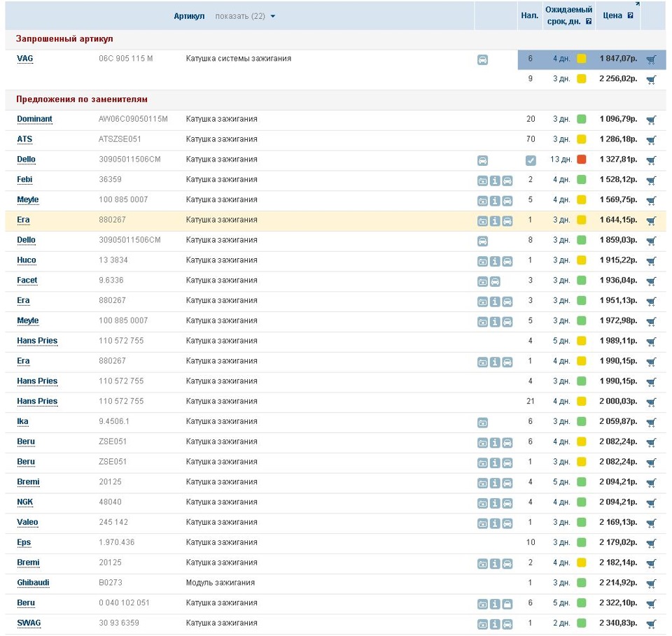The height and width of the screenshot is (636, 672).
Task: Open info icon for Valeo 245 142
Action: 495,523
